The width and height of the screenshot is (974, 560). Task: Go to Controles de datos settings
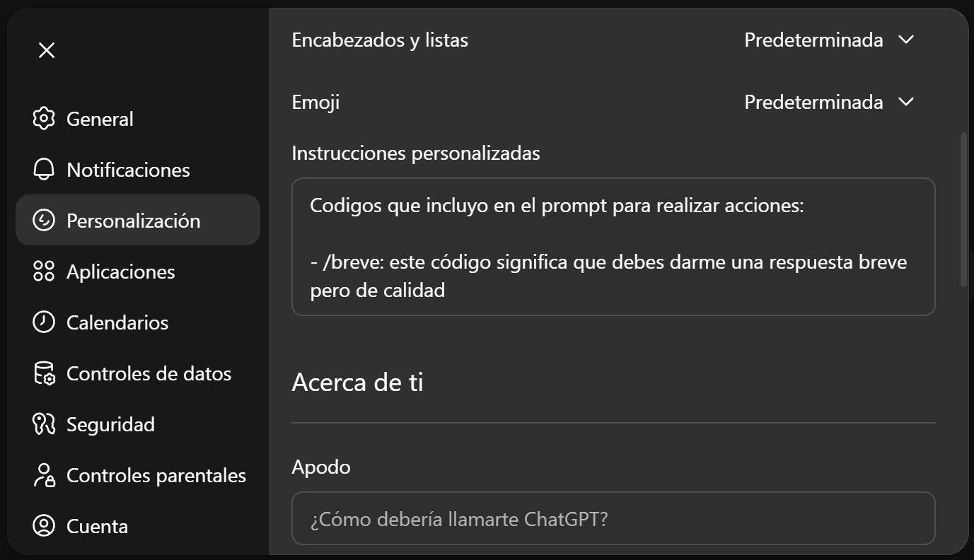click(149, 373)
